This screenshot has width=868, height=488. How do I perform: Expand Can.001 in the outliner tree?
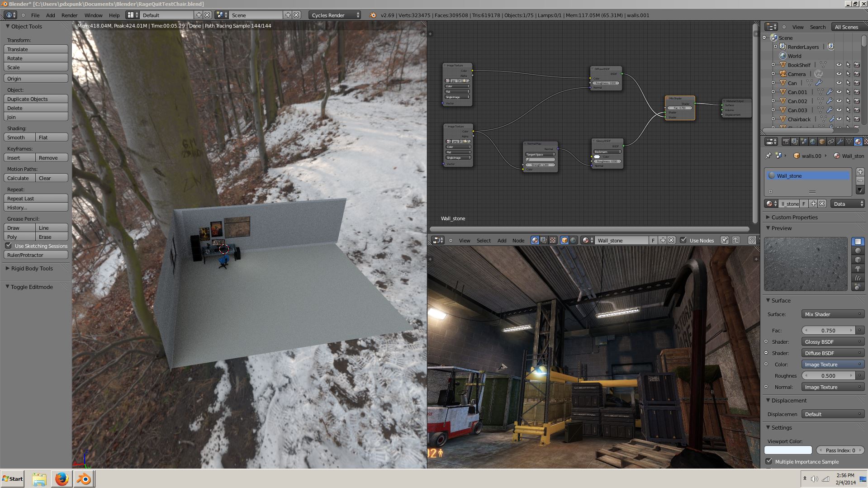[x=773, y=92]
